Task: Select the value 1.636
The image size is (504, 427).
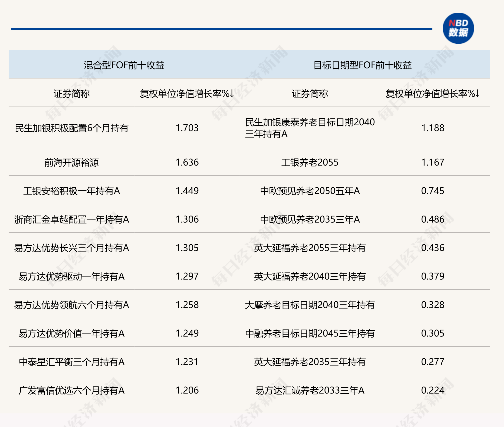Action: click(x=187, y=162)
